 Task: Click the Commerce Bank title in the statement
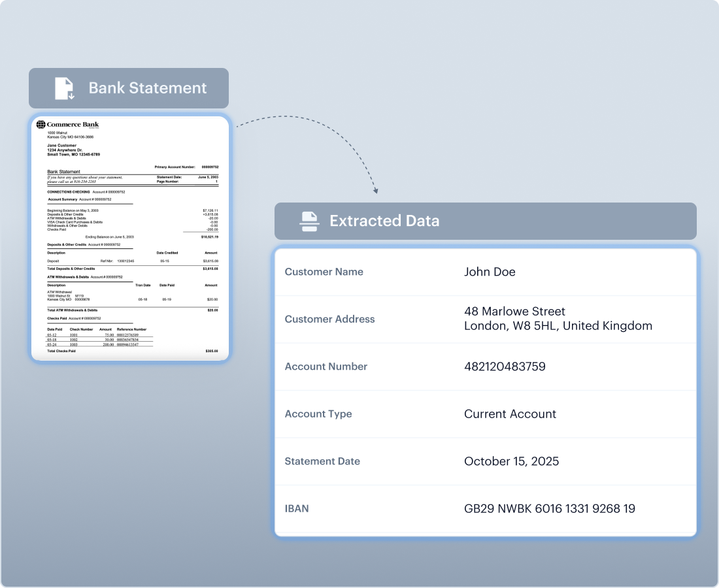(x=73, y=125)
